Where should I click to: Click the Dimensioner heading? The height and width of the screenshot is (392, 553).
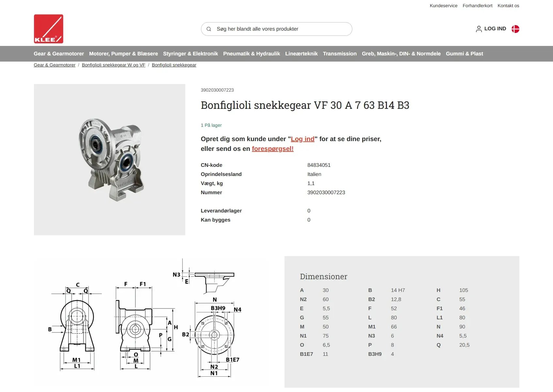point(323,276)
